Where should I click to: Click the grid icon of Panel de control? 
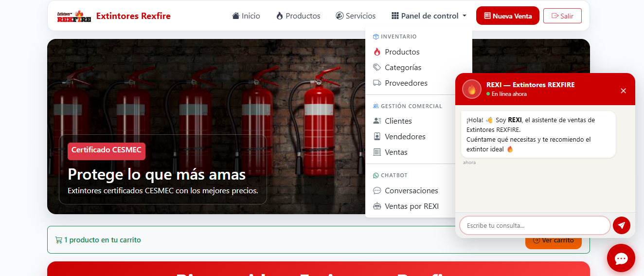click(x=395, y=16)
